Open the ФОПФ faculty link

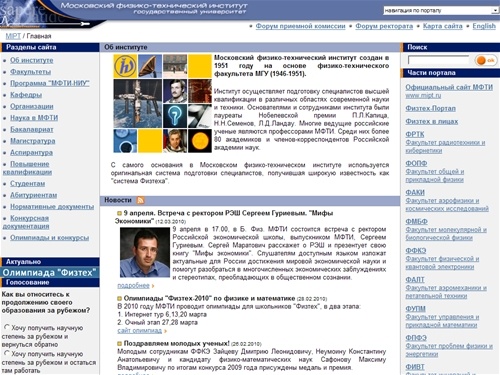416,163
